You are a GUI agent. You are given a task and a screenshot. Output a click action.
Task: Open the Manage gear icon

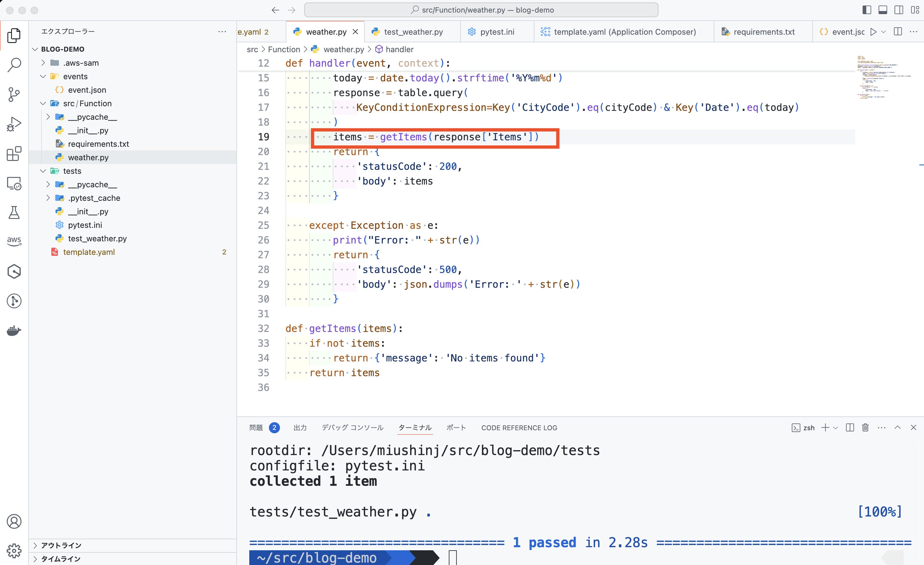(x=14, y=551)
